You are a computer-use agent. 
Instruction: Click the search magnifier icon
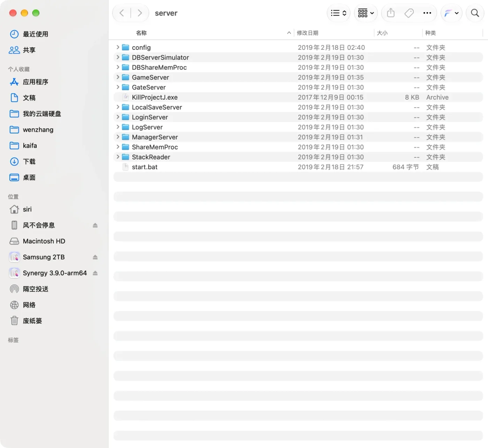pos(475,13)
